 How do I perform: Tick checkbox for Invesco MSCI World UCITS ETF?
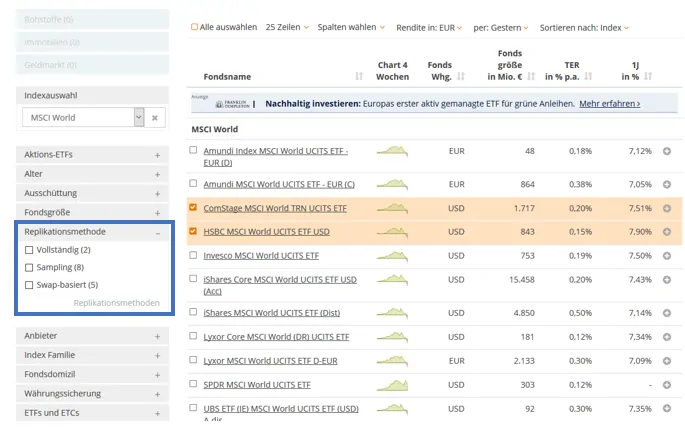point(193,255)
